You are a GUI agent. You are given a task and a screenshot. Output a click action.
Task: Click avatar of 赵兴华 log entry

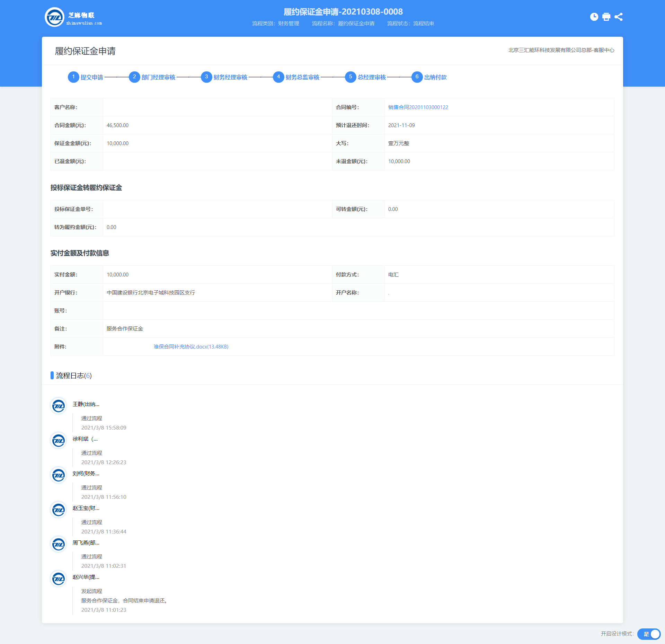click(x=59, y=579)
